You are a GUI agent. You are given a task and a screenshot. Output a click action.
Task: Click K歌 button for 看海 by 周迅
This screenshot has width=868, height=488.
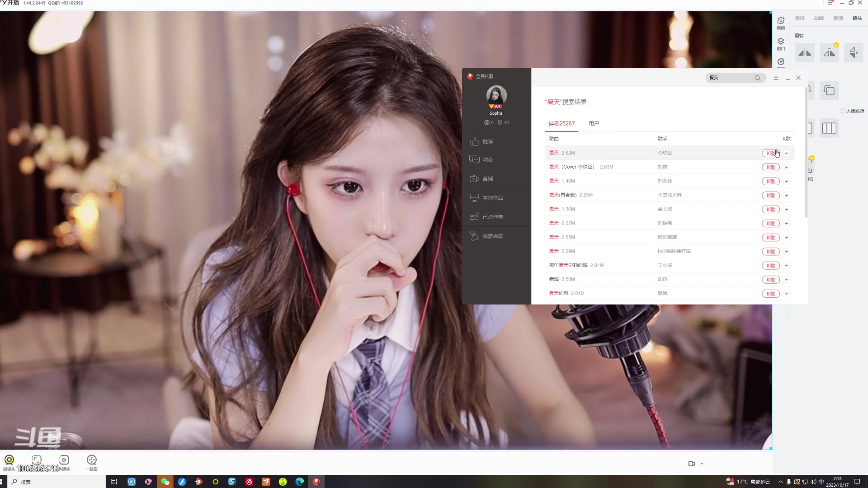pyautogui.click(x=771, y=280)
